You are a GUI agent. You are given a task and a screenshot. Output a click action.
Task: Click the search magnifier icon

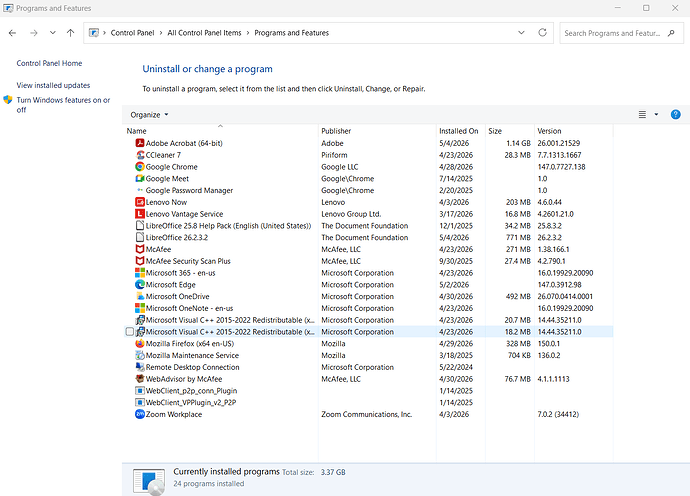point(671,33)
